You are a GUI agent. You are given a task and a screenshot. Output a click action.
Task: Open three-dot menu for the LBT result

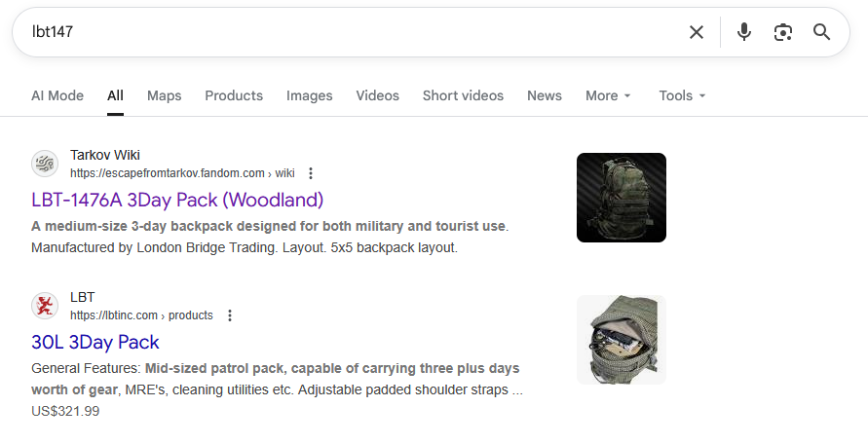[230, 315]
